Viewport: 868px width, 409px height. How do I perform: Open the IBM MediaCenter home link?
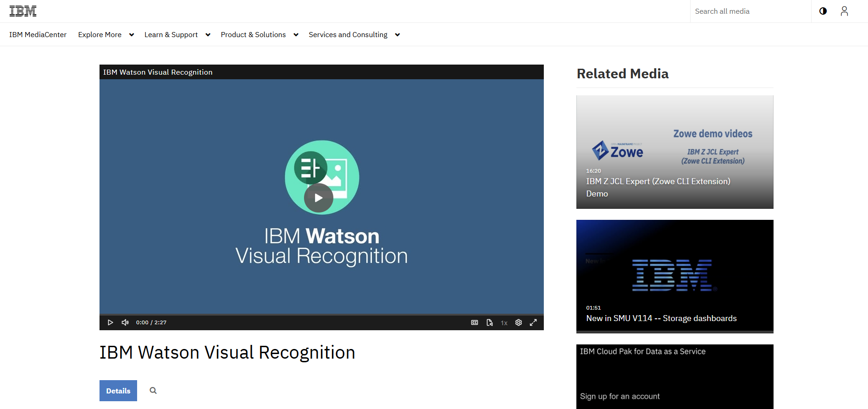pos(38,34)
